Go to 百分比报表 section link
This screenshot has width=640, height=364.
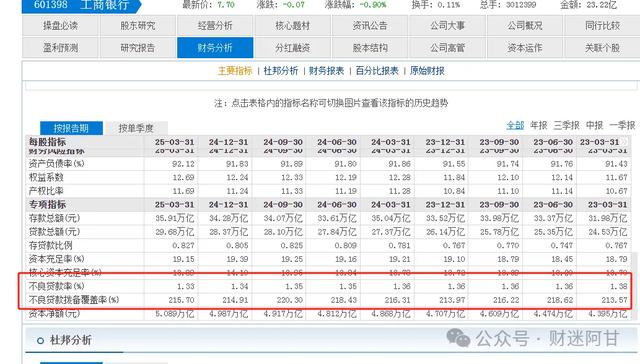(x=377, y=71)
